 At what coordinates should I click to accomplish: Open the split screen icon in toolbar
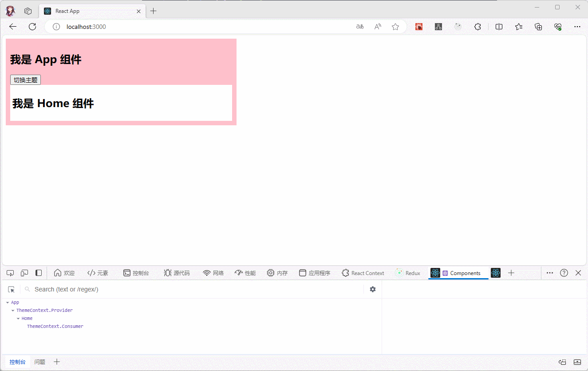tap(499, 27)
